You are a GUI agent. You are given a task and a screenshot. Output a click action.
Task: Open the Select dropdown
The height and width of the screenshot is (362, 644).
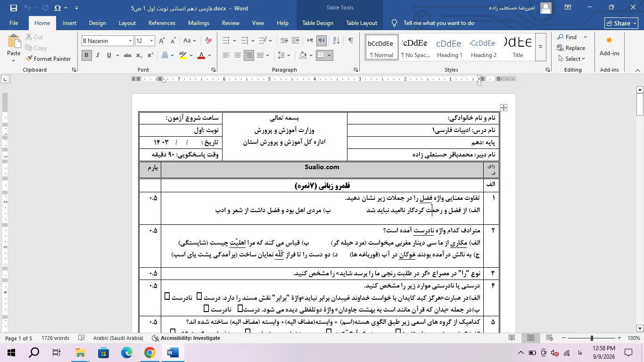click(571, 58)
